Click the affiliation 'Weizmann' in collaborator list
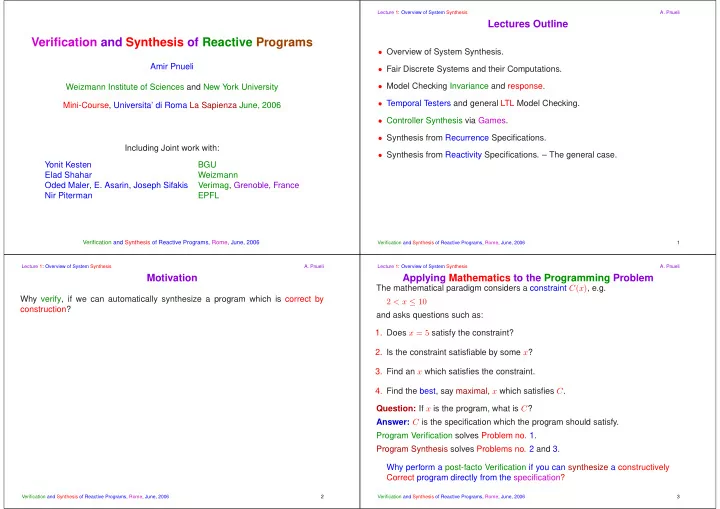 pyautogui.click(x=218, y=175)
